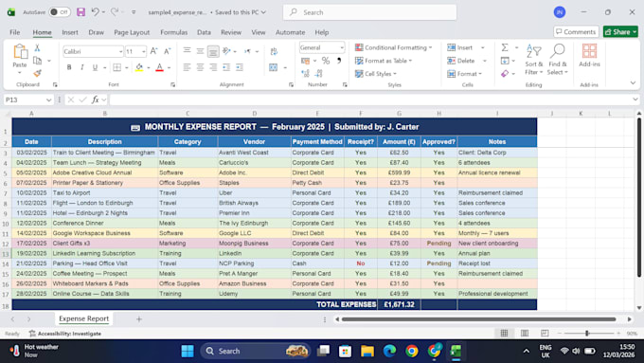This screenshot has width=644, height=363.
Task: Click the AutoSum sigma icon
Action: click(505, 47)
